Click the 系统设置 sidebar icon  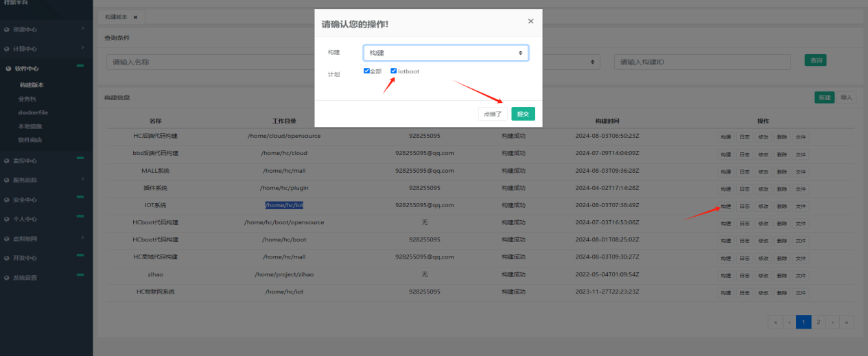[7, 278]
